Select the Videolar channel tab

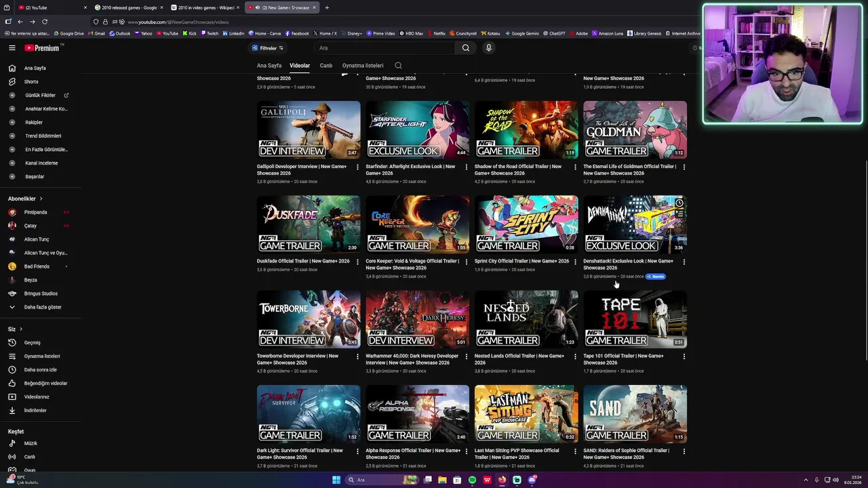(x=300, y=66)
